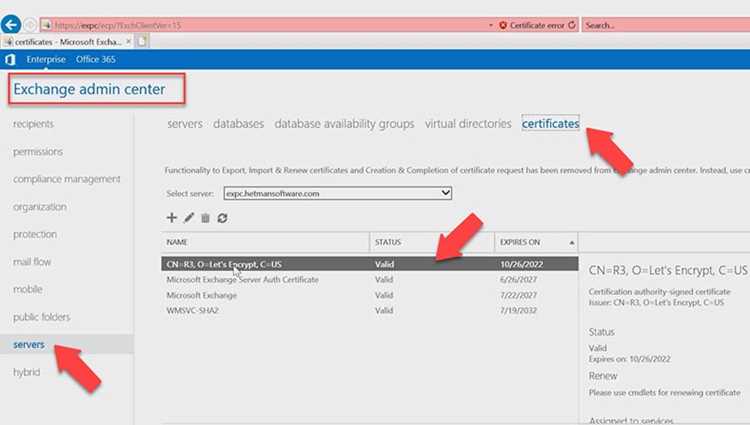Click the details pane certificate title
The height and width of the screenshot is (425, 750).
[x=668, y=271]
